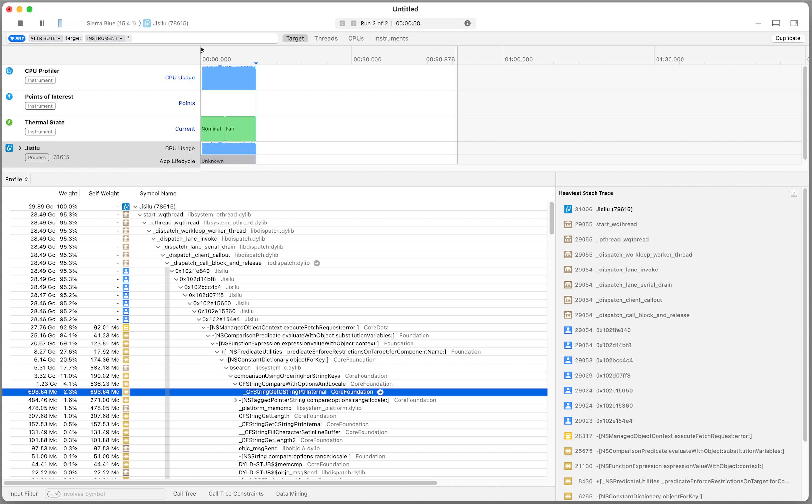Switch to the Threads tab
Screen dimensions: 812x504
click(326, 38)
